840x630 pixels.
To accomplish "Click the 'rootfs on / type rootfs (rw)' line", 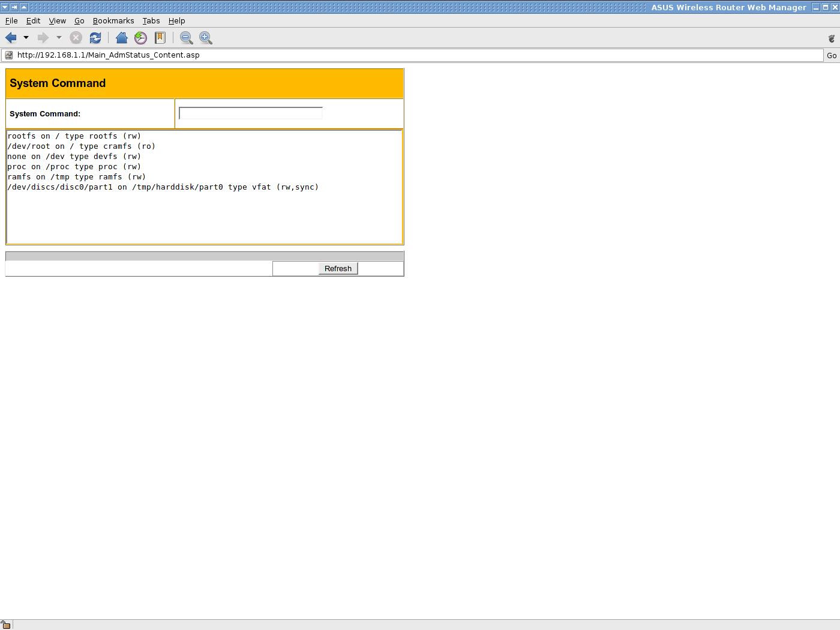I will (74, 136).
